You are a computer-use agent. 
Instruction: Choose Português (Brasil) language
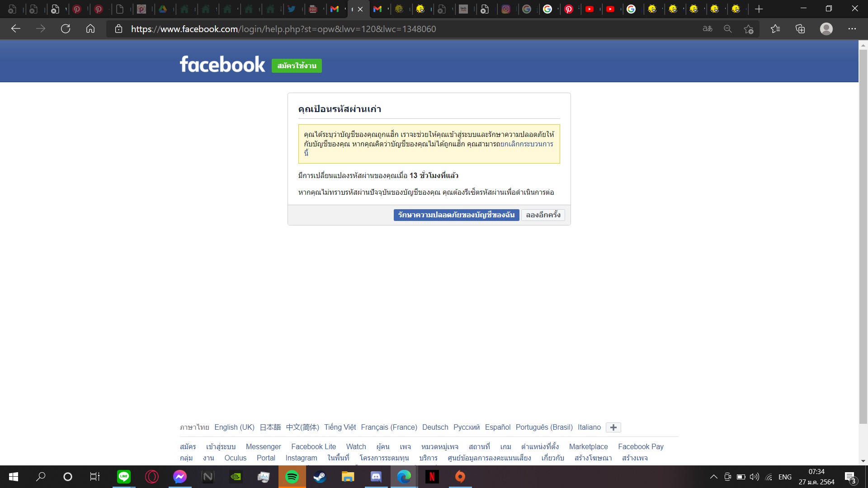544,427
